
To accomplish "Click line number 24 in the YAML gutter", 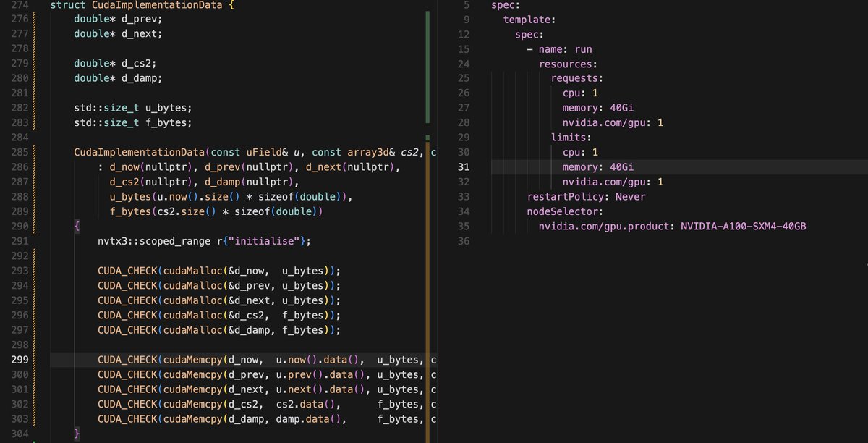I will click(464, 64).
